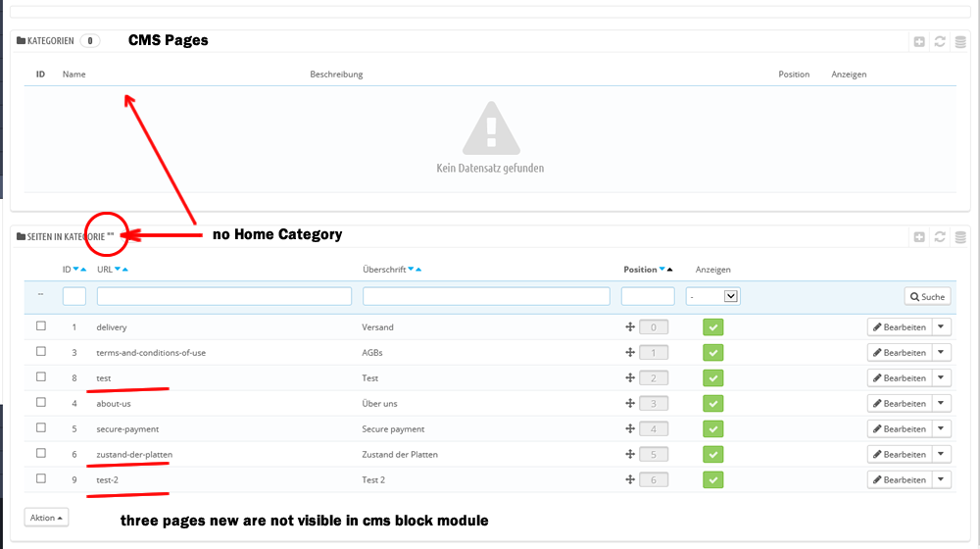The height and width of the screenshot is (549, 980).
Task: Sort Position column descending
Action: coord(661,270)
